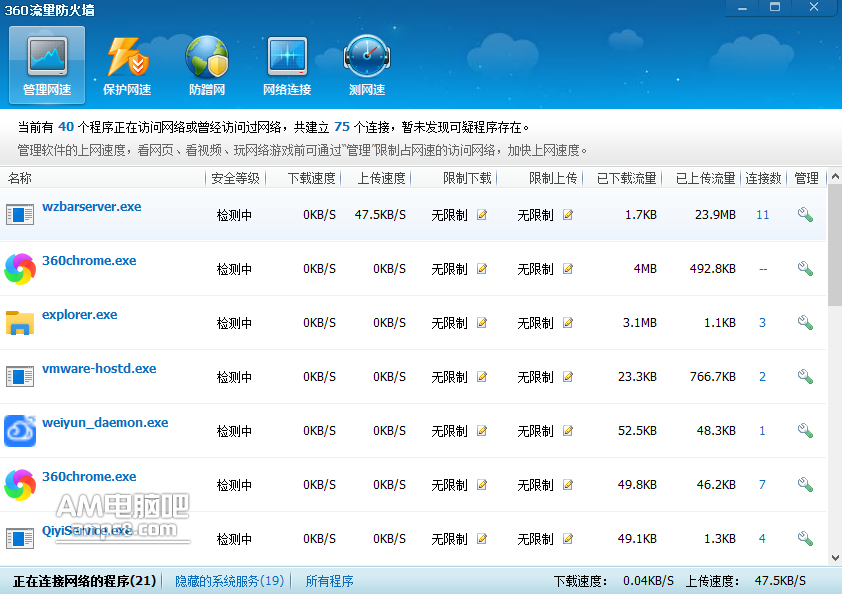View the 11 connections of wzbarserver.exe
Screen dimensions: 842x594
point(763,215)
